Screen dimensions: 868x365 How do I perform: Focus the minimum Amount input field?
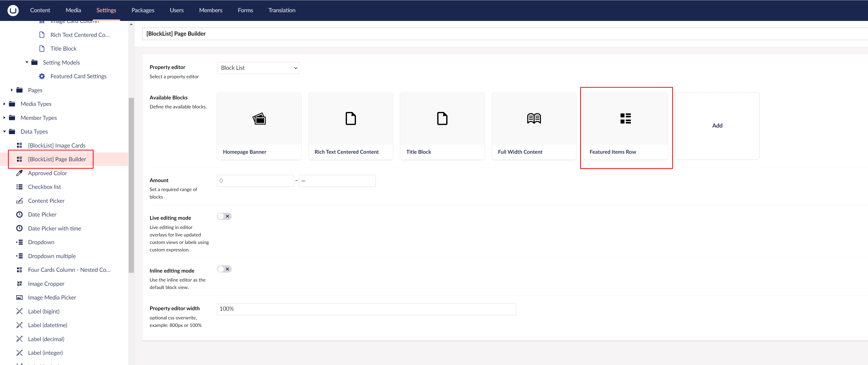pos(255,180)
